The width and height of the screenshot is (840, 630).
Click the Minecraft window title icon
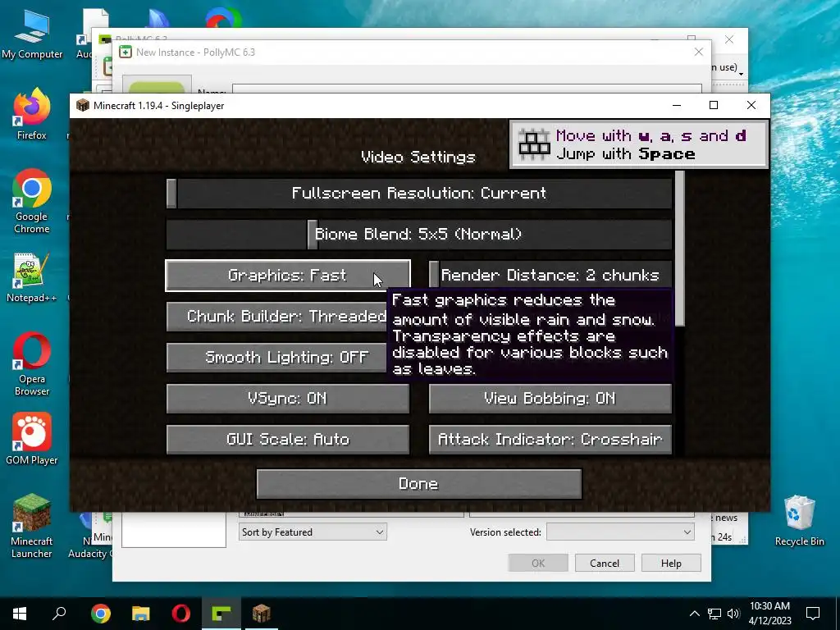coord(83,106)
